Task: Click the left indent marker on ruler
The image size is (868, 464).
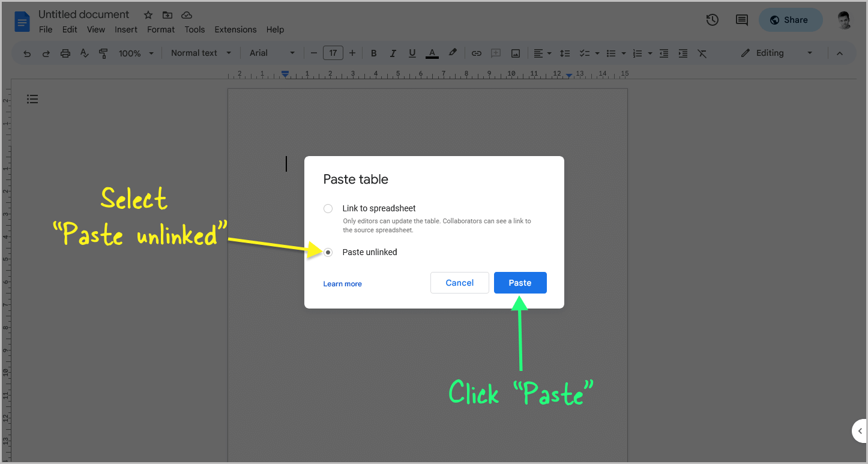Action: coord(286,74)
